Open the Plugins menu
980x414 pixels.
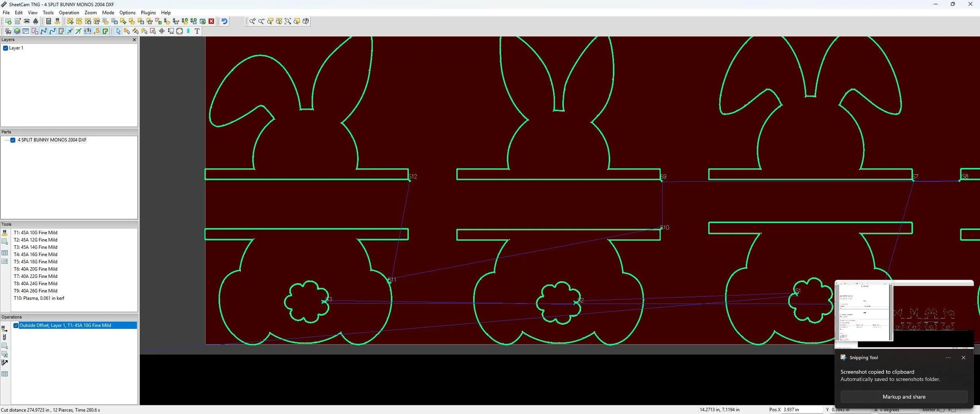click(x=148, y=13)
